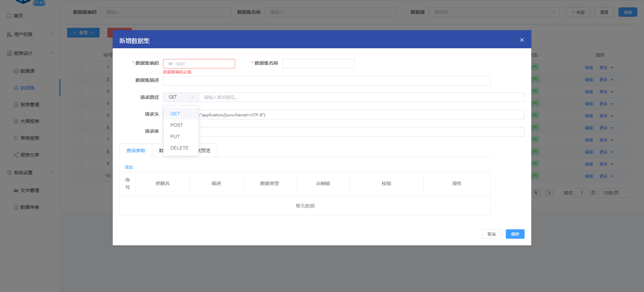
Task: Focus the 数据集描述 field
Action: tap(327, 81)
